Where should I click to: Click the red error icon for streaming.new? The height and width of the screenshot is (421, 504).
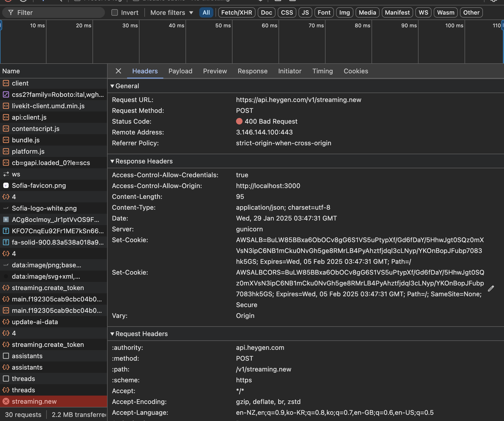click(x=6, y=402)
